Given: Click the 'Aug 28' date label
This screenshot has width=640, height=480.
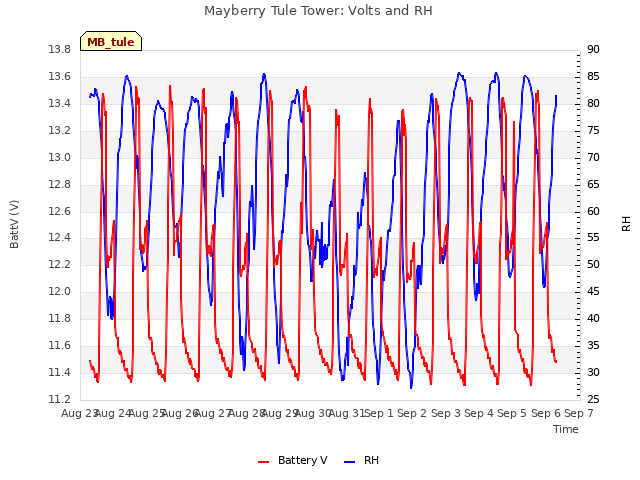Looking at the screenshot, I should point(246,414).
